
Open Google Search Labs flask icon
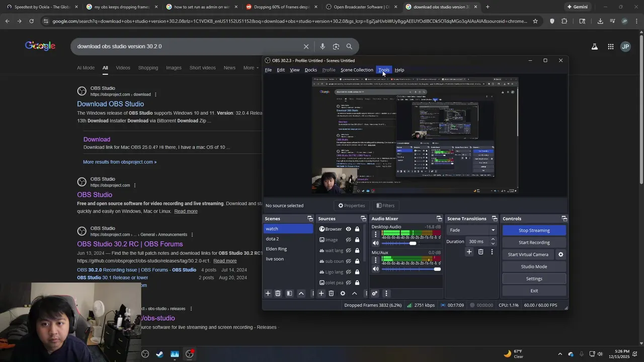[x=594, y=46]
